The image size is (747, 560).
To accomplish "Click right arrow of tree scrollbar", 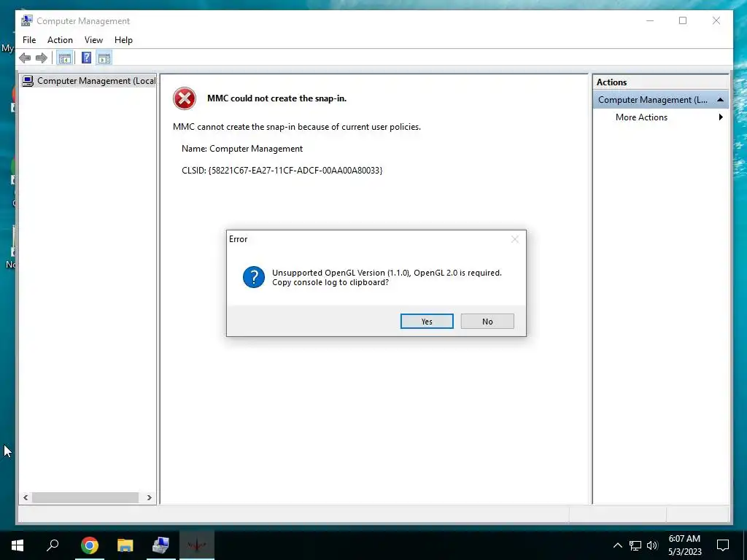I will (149, 497).
